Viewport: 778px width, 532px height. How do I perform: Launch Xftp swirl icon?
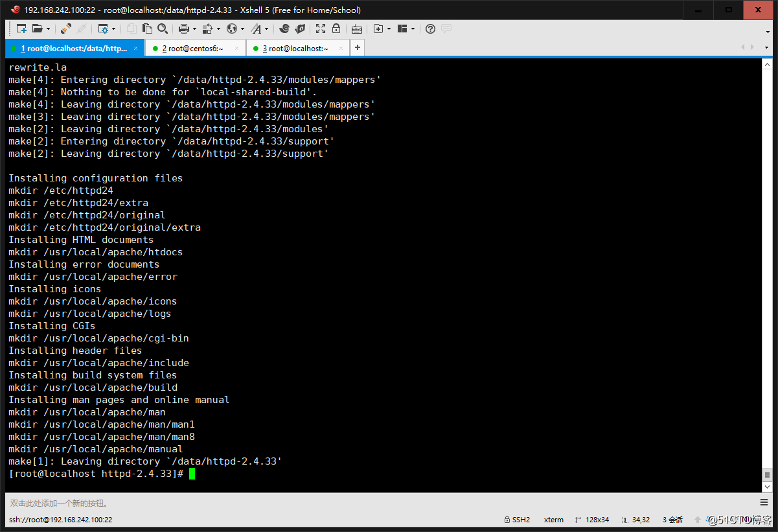tap(284, 29)
